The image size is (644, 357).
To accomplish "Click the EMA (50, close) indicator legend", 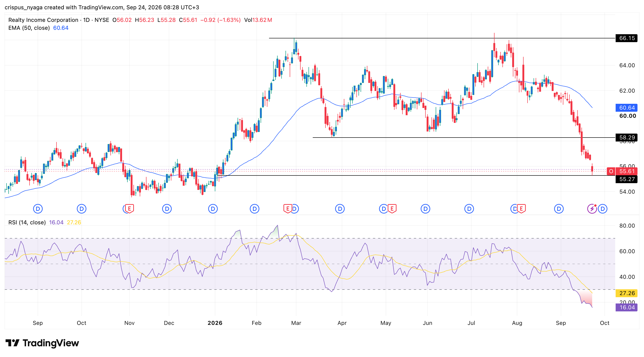I will click(x=29, y=28).
